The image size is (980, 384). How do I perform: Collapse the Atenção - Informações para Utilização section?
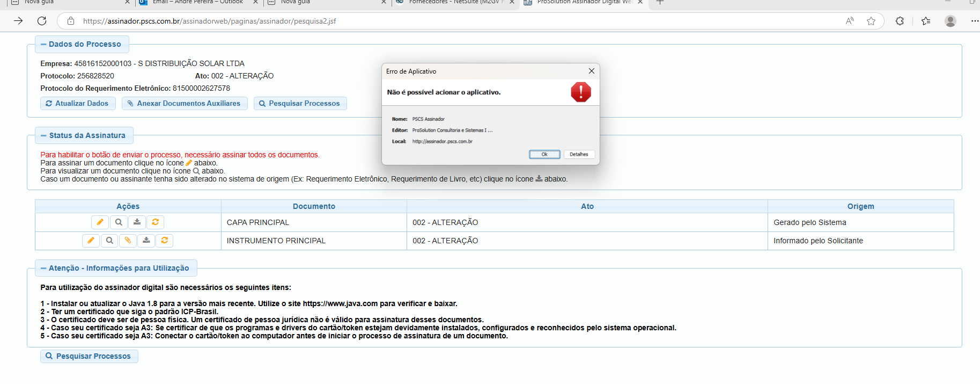click(43, 269)
